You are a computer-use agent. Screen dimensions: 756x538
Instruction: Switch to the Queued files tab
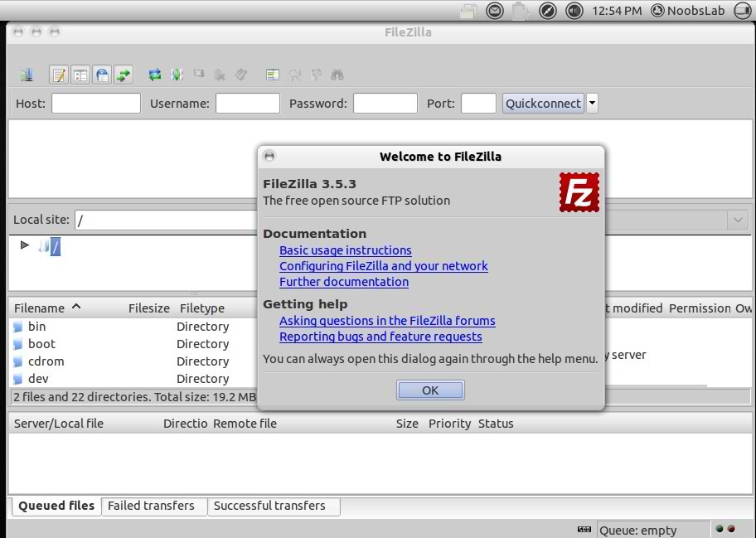pos(56,506)
